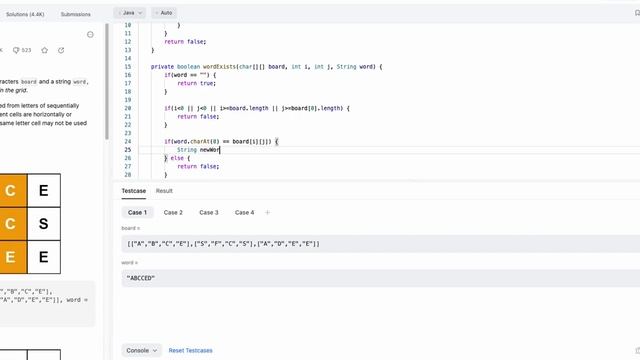Screen dimensions: 640x360
Task: Switch to the Testcase tab
Action: pos(133,191)
